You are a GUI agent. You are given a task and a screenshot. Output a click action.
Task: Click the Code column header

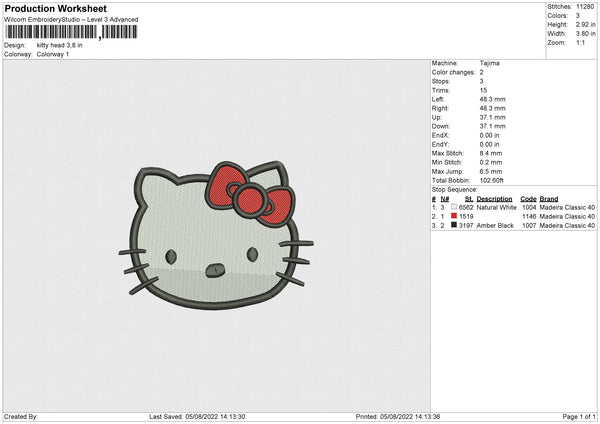pyautogui.click(x=528, y=199)
